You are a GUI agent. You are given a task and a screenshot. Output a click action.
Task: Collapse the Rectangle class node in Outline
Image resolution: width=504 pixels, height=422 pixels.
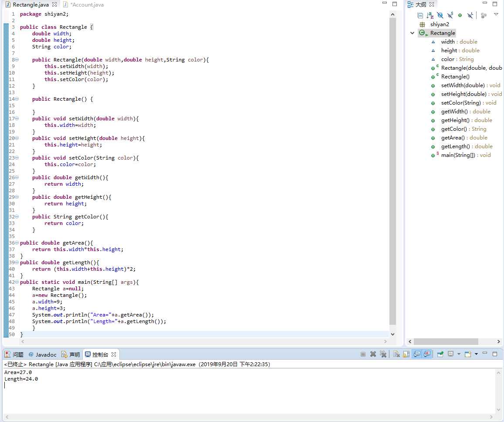(413, 33)
